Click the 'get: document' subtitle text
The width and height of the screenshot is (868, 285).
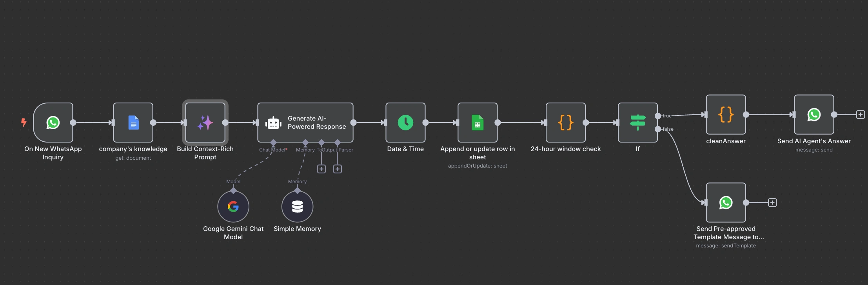(133, 158)
